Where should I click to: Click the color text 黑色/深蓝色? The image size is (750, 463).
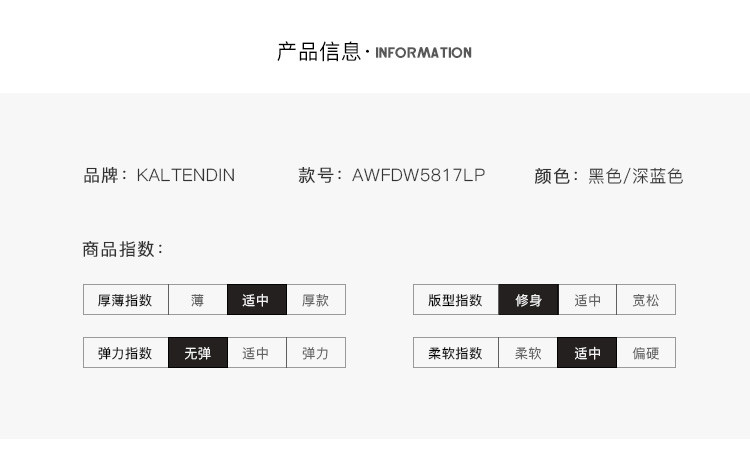click(635, 176)
